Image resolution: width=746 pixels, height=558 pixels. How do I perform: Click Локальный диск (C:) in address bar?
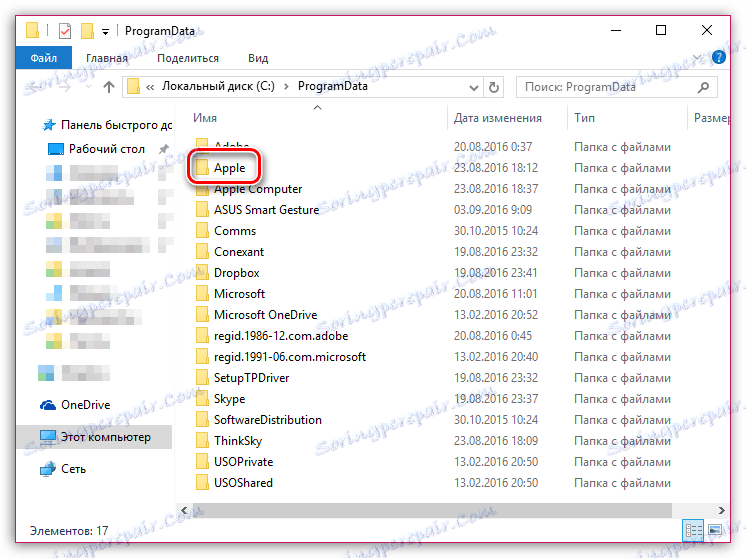pyautogui.click(x=218, y=86)
